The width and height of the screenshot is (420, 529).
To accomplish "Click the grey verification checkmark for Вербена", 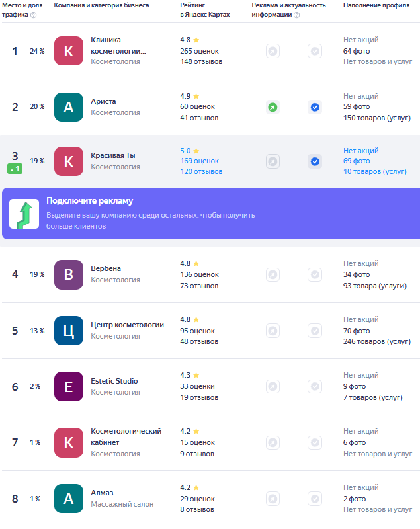I will click(315, 274).
